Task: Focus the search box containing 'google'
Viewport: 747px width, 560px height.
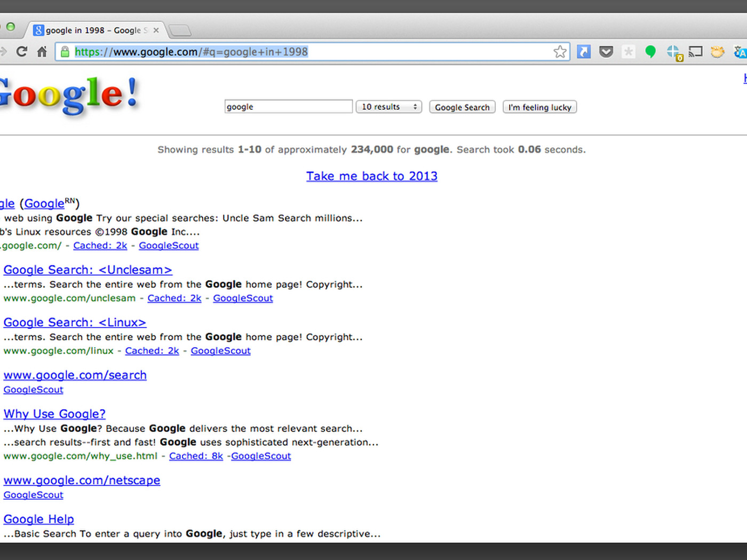Action: [289, 107]
